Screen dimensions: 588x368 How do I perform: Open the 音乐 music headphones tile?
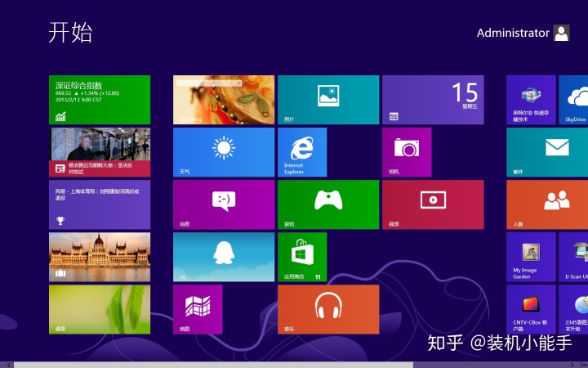(328, 309)
